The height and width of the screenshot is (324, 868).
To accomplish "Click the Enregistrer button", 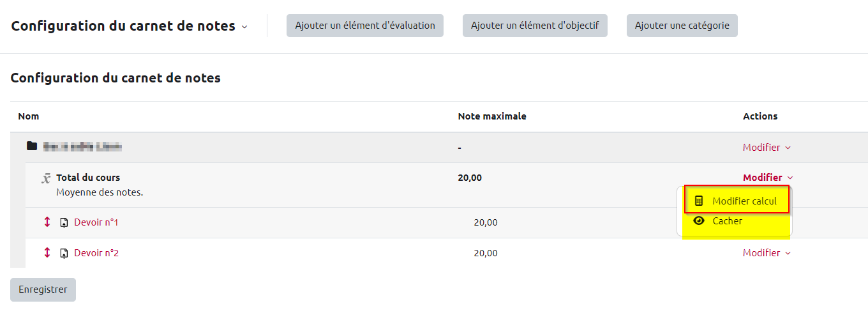I will click(43, 289).
